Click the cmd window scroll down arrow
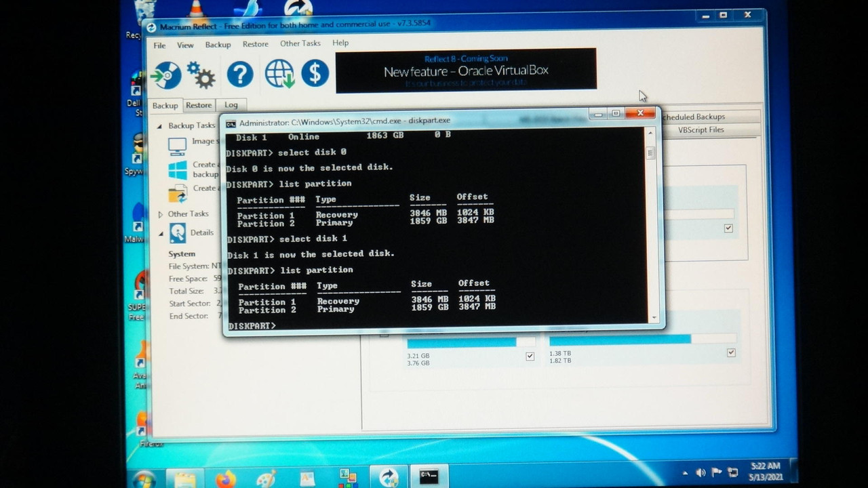868x488 pixels. [x=654, y=317]
